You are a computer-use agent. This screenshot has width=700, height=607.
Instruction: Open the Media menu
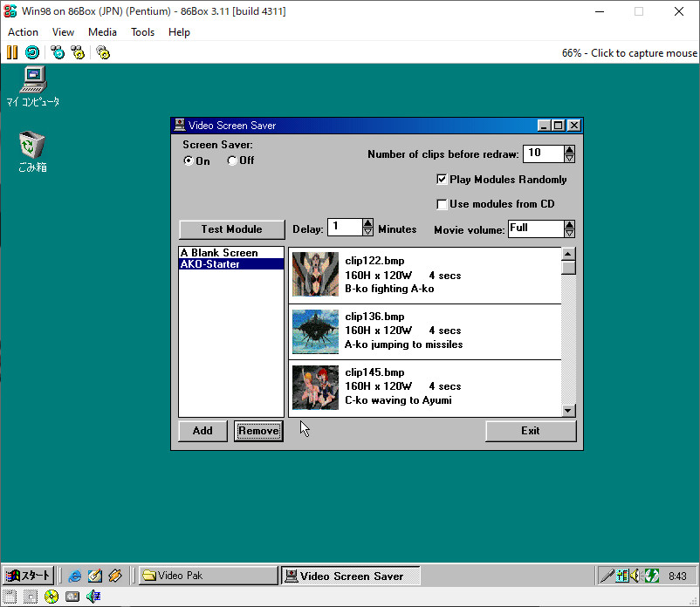pyautogui.click(x=102, y=32)
